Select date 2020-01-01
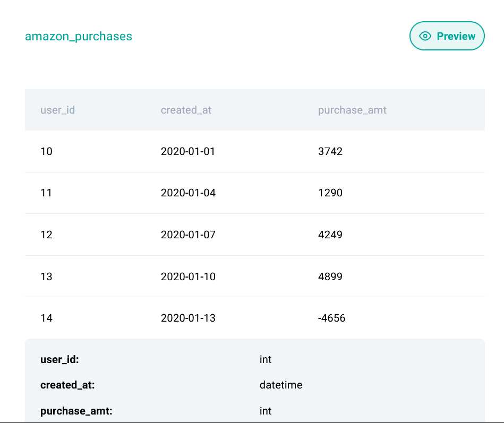The width and height of the screenshot is (504, 423). 187,151
